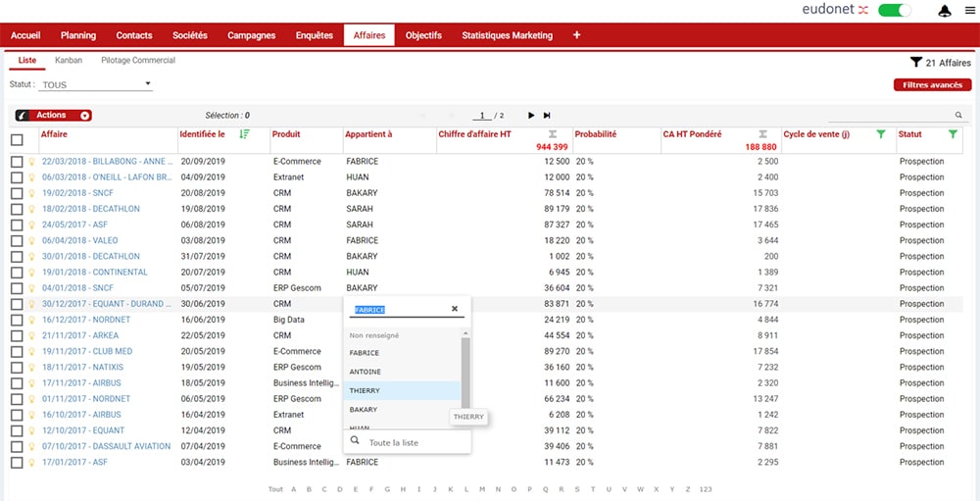Click sum icon in CA HT Pondéré header

click(x=762, y=134)
